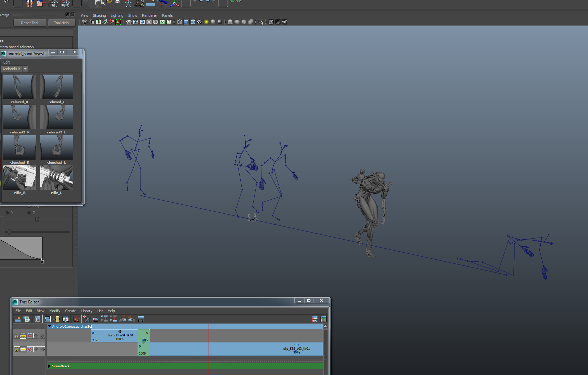Select the Y radio button

(7, 213)
